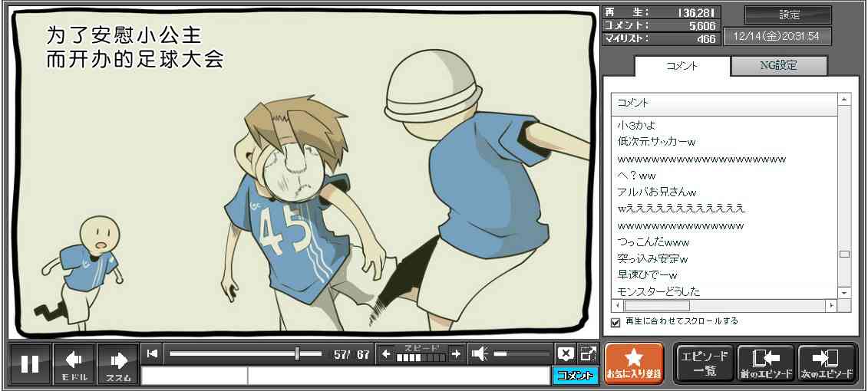The width and height of the screenshot is (868, 391).
Task: Open the NG設定 tab
Action: point(778,66)
